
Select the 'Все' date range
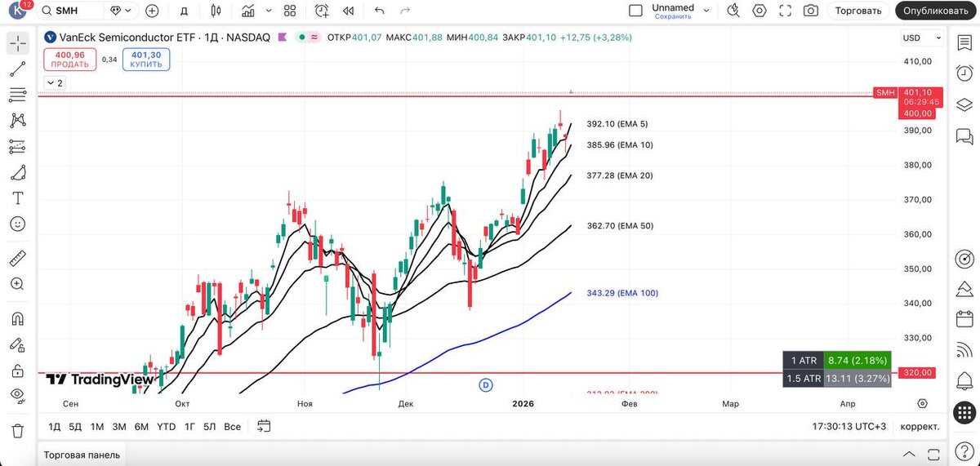[232, 426]
